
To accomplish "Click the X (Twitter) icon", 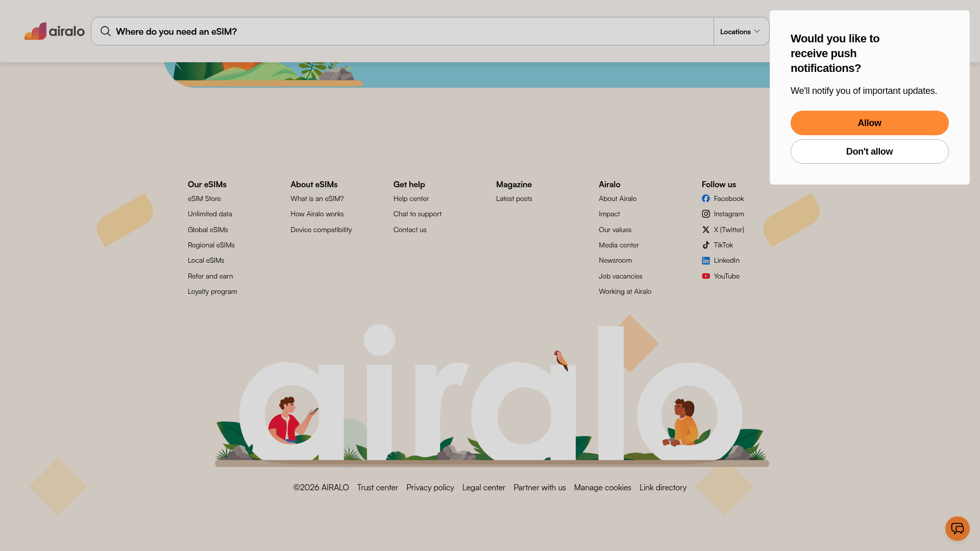I will coord(706,230).
